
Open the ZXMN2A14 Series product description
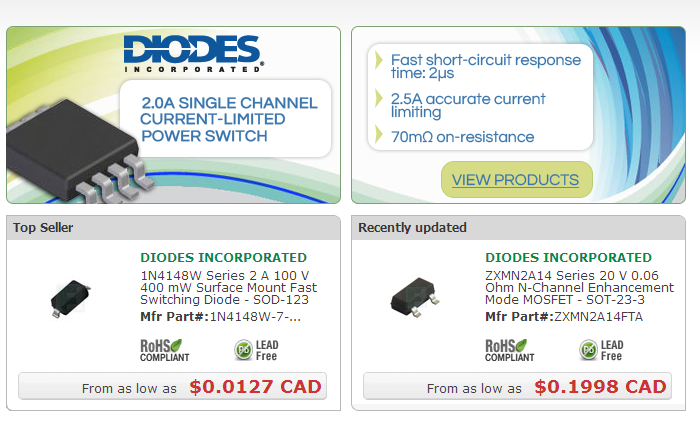(x=579, y=287)
